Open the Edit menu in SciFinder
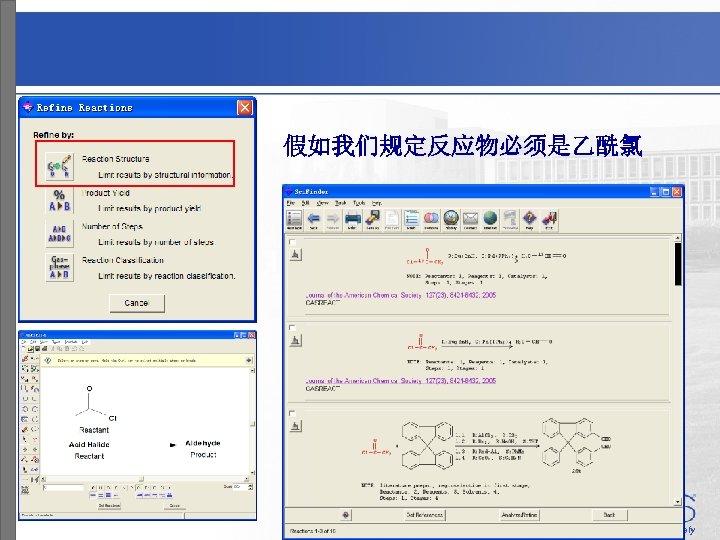 coord(305,203)
